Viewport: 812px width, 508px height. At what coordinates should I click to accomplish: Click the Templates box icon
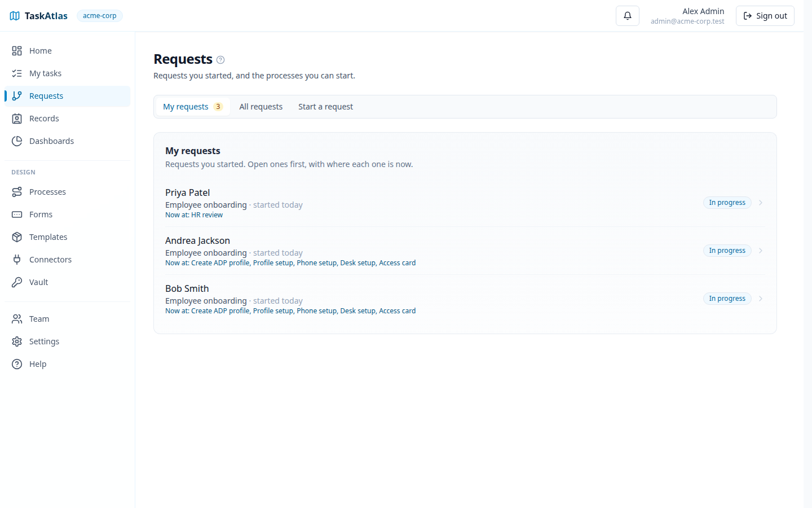tap(17, 237)
